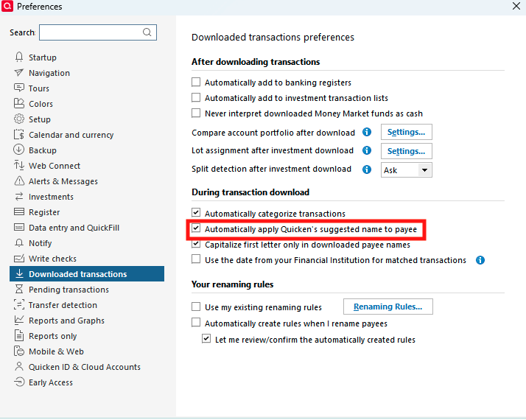Close the Preferences window
Screen dimensions: 526x420
click(516, 6)
